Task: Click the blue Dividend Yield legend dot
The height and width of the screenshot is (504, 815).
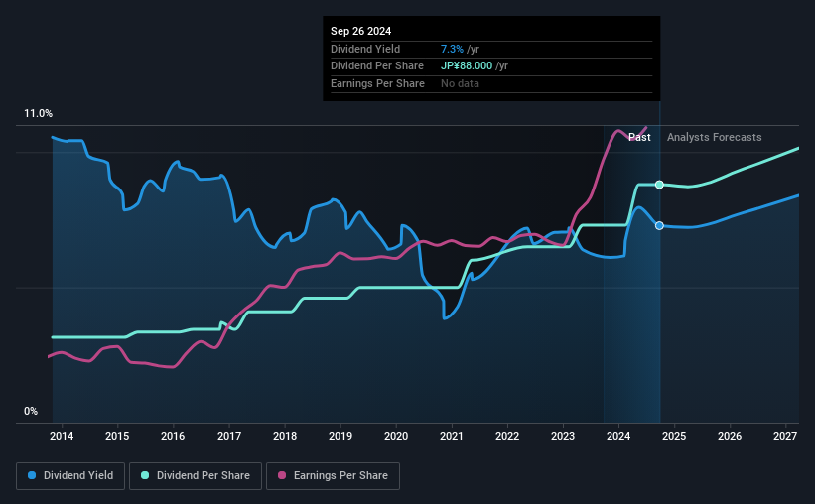Action: (x=32, y=475)
